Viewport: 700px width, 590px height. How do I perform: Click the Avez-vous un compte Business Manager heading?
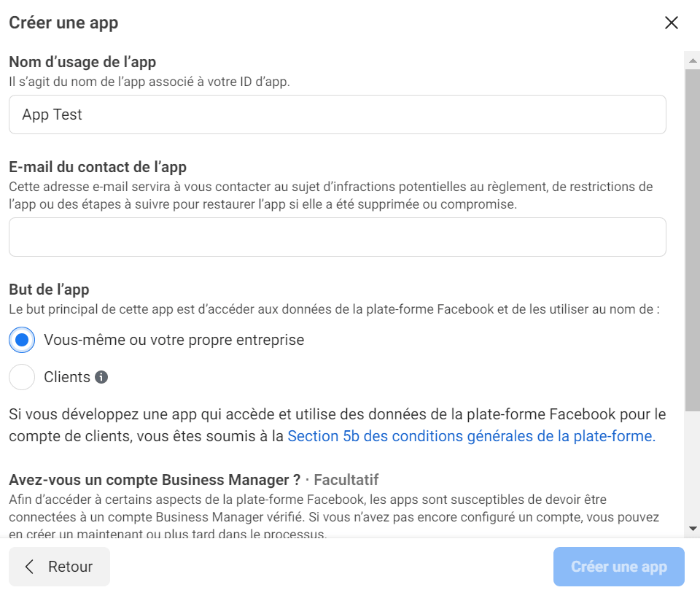tap(155, 480)
